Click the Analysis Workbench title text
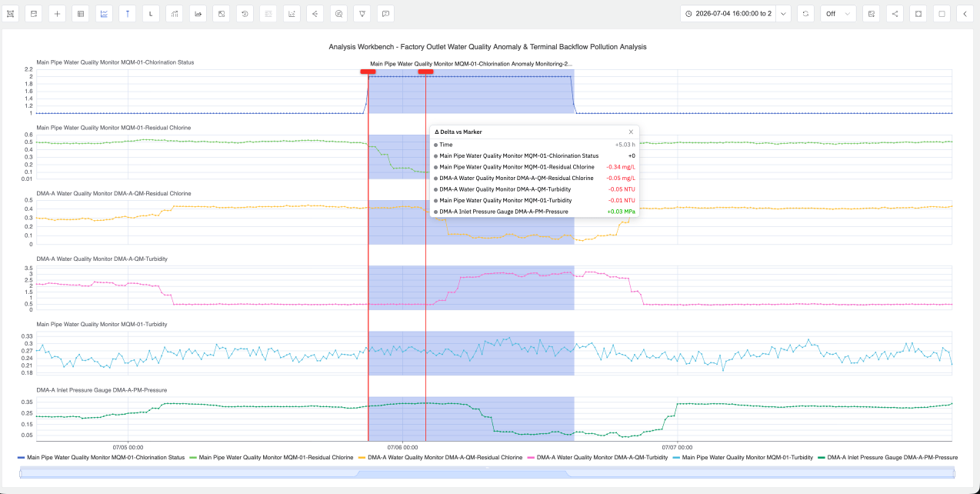Image resolution: width=980 pixels, height=494 pixels. click(x=488, y=47)
